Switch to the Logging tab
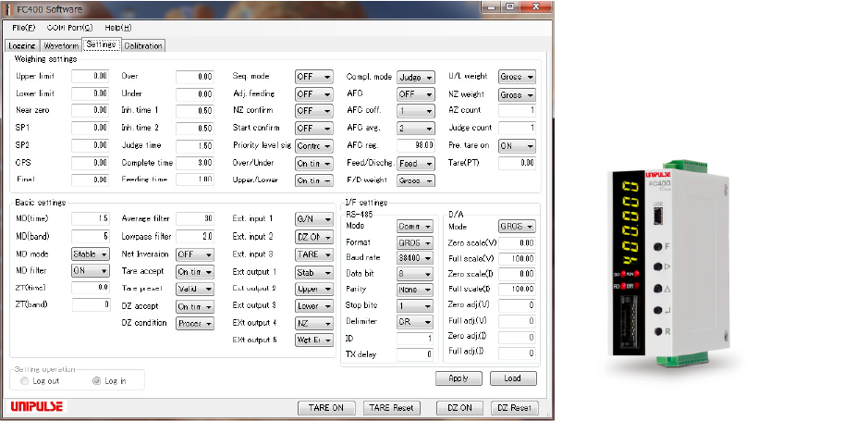The height and width of the screenshot is (421, 868). [21, 46]
